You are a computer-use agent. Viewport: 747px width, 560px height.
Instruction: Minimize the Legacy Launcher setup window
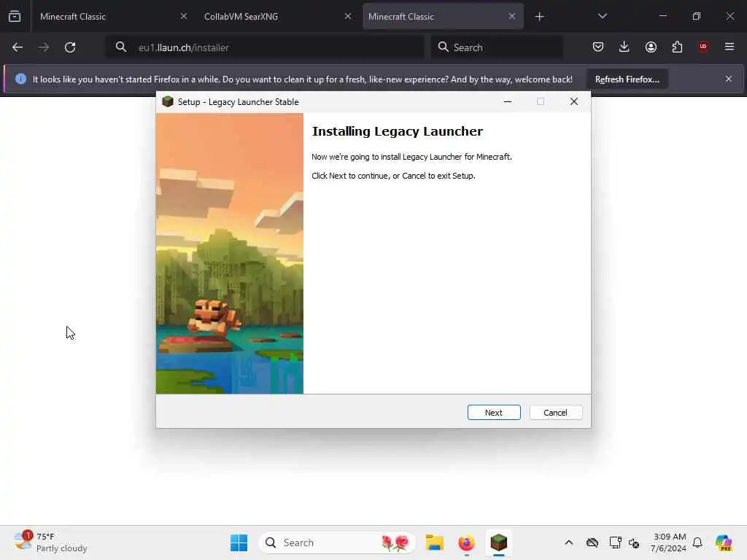(x=508, y=101)
